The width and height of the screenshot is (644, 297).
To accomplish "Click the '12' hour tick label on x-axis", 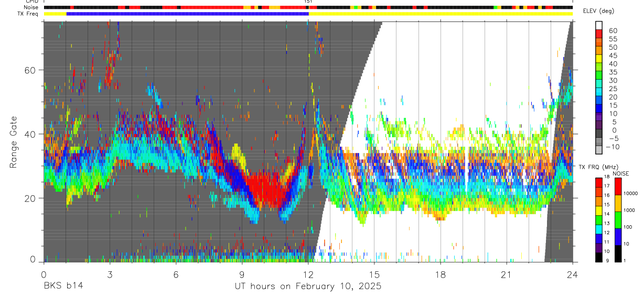I will [308, 274].
